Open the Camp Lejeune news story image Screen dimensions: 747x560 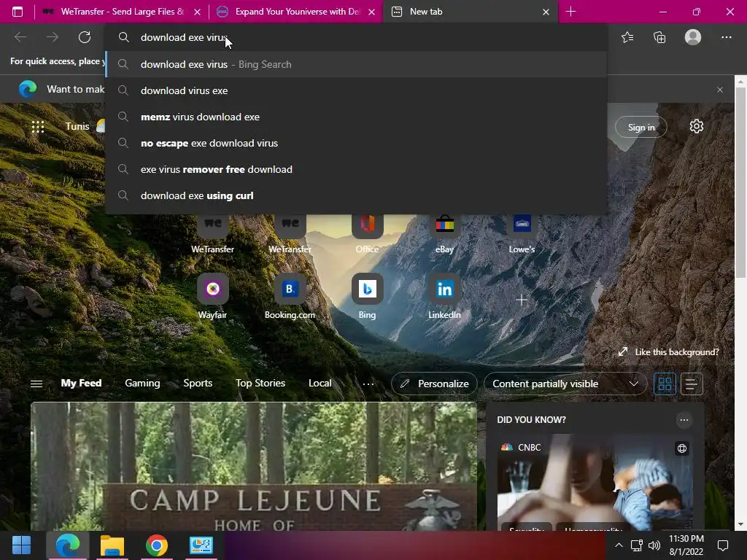(x=254, y=467)
